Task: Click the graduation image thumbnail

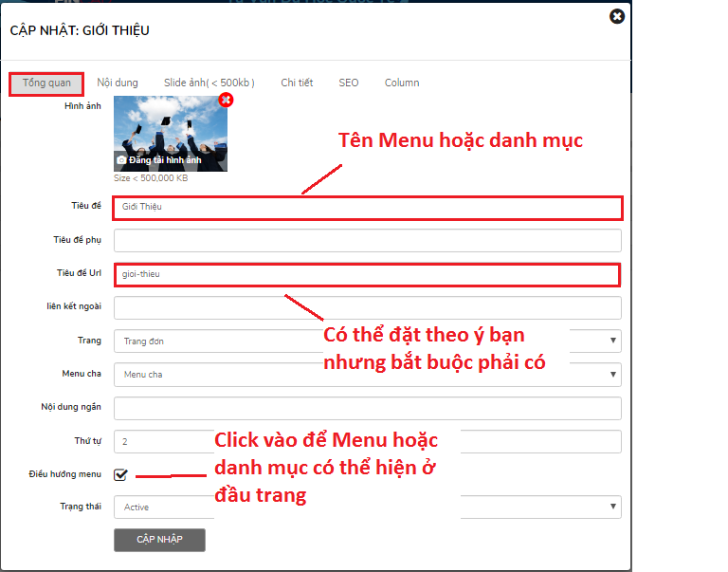Action: click(171, 128)
